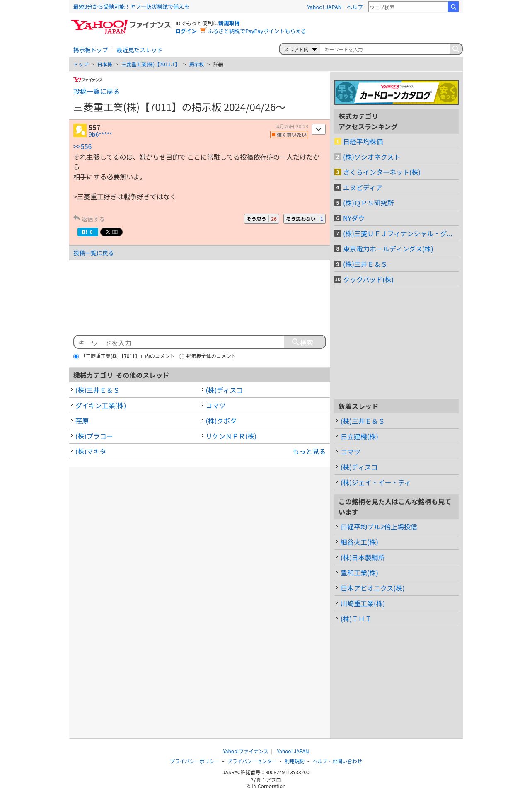Select comments within 三菱重工業 thread radio
The height and width of the screenshot is (788, 532).
click(76, 356)
